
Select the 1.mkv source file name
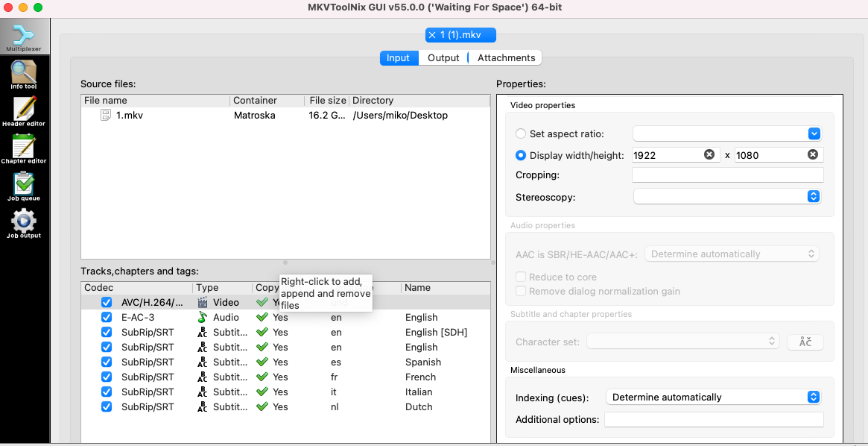coord(130,116)
